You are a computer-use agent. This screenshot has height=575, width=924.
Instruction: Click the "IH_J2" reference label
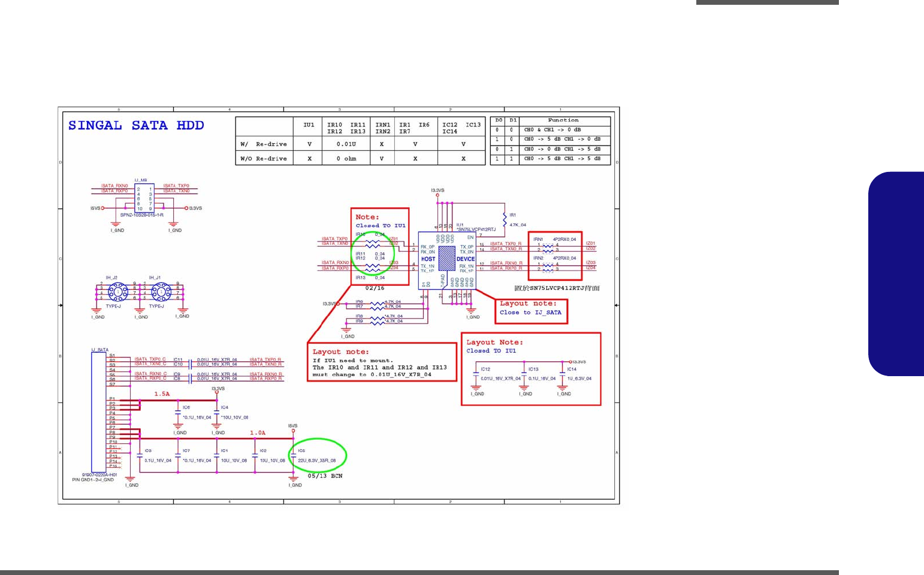(111, 278)
